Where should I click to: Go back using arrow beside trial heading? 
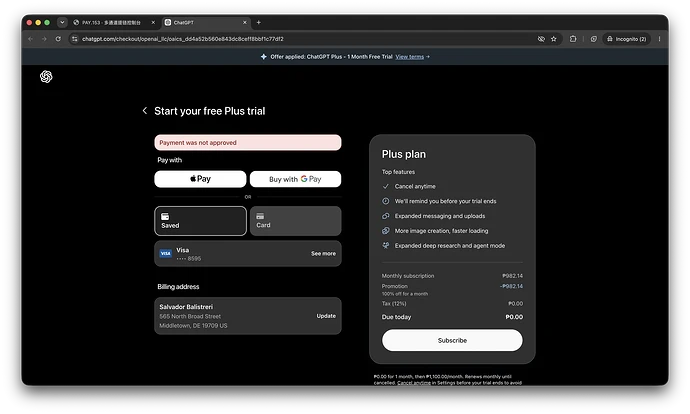click(x=144, y=111)
